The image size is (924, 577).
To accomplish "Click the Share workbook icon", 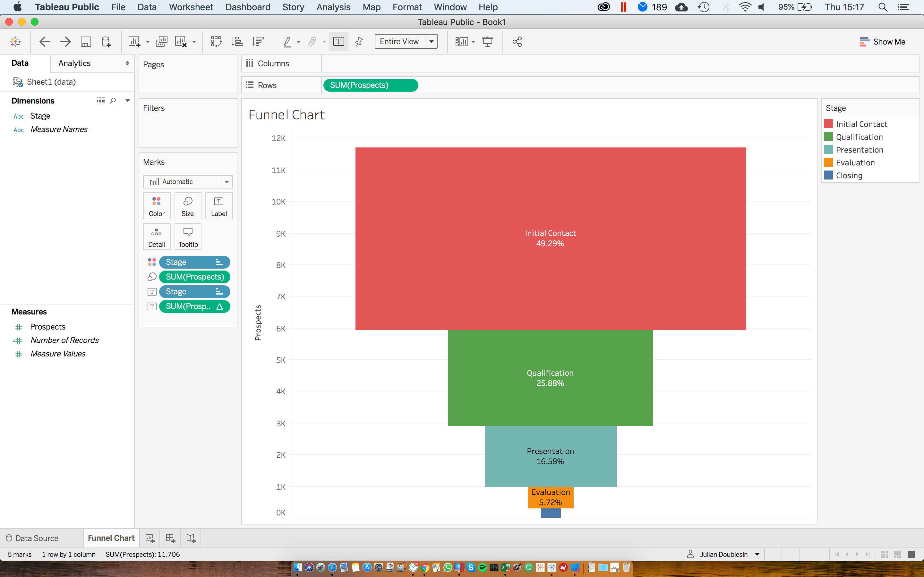I will click(x=517, y=42).
